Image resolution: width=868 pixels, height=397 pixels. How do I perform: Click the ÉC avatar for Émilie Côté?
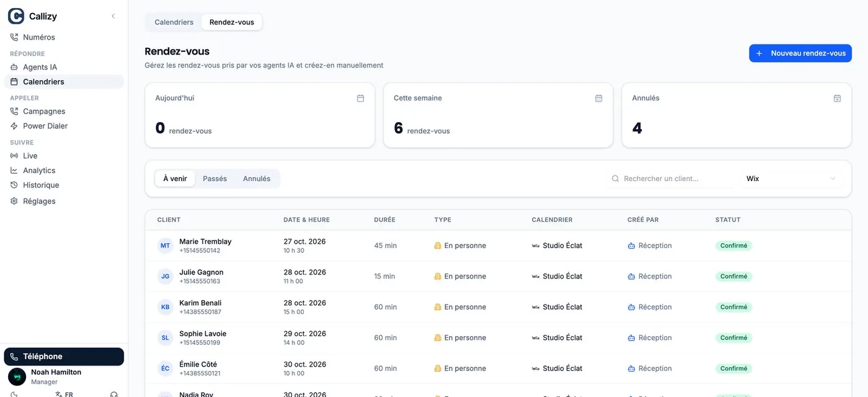[166, 368]
